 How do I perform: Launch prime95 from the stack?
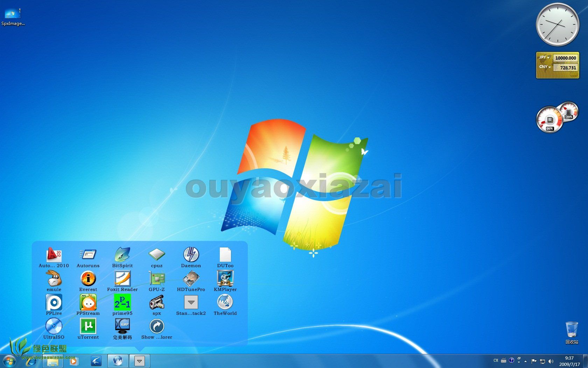[x=122, y=305]
